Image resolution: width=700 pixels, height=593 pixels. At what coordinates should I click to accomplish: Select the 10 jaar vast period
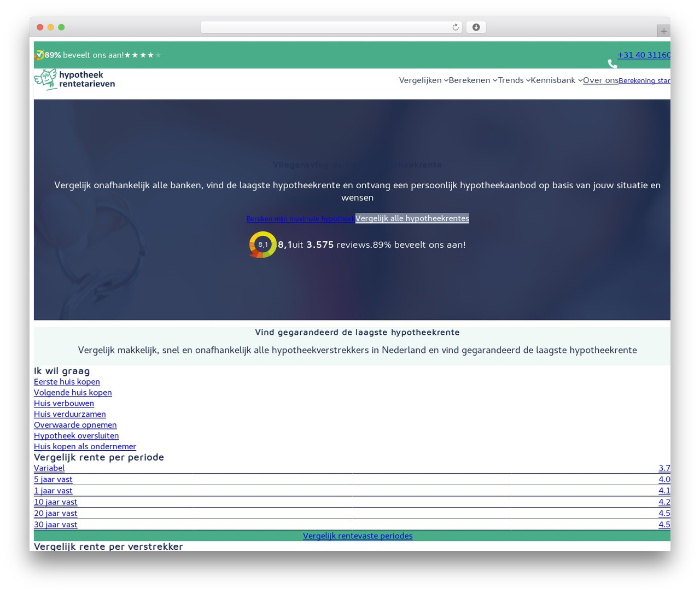point(352,502)
